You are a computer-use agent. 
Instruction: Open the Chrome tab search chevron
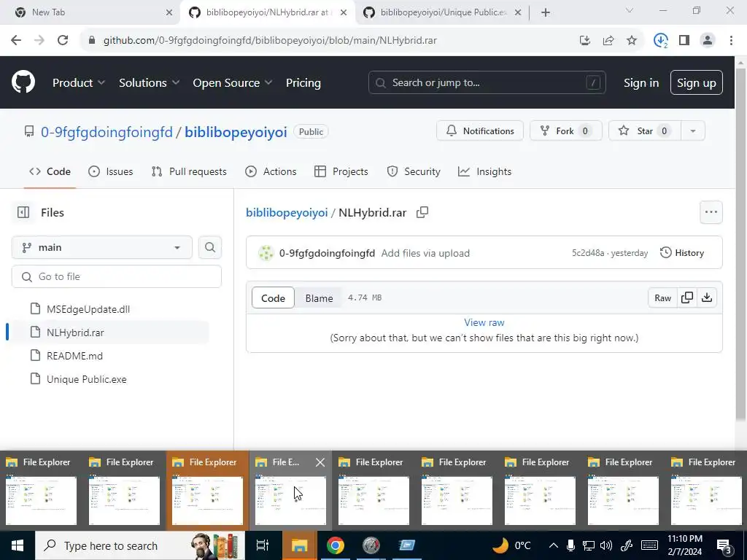click(630, 10)
